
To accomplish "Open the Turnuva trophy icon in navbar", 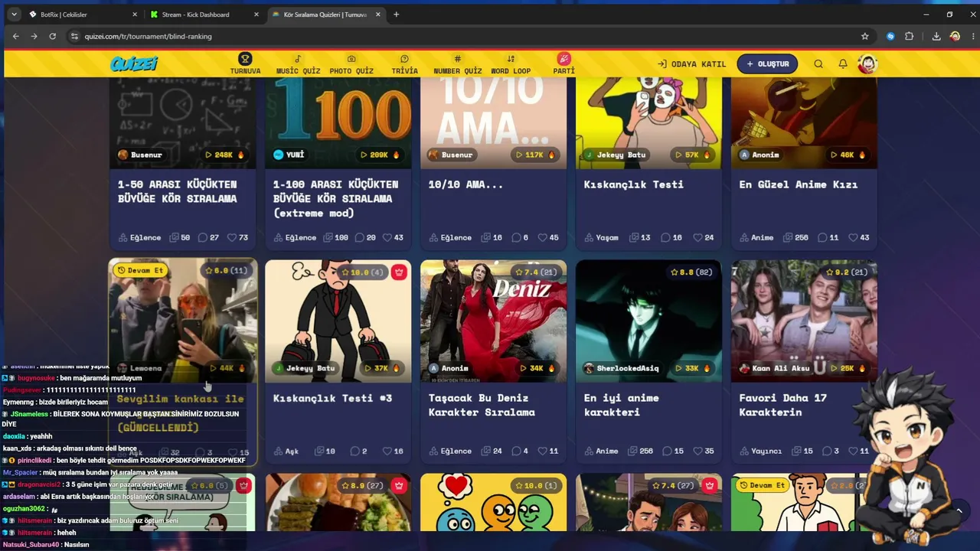I will pyautogui.click(x=245, y=59).
